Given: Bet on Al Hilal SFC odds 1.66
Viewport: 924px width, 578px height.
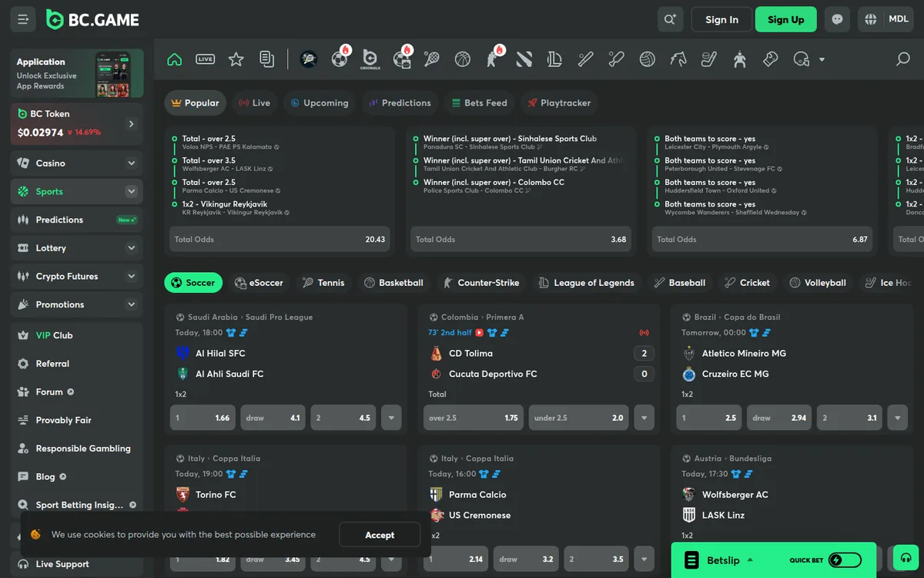Looking at the screenshot, I should click(203, 418).
